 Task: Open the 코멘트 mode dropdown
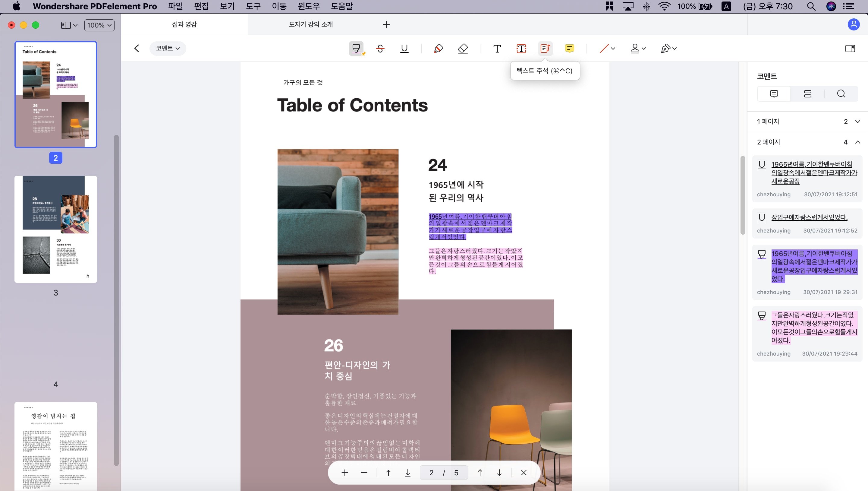click(168, 48)
